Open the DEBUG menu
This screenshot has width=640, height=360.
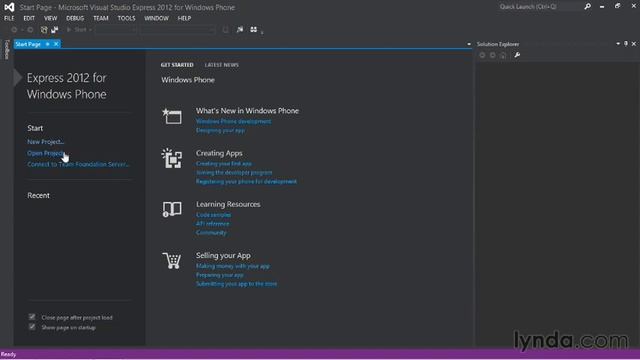pos(75,18)
